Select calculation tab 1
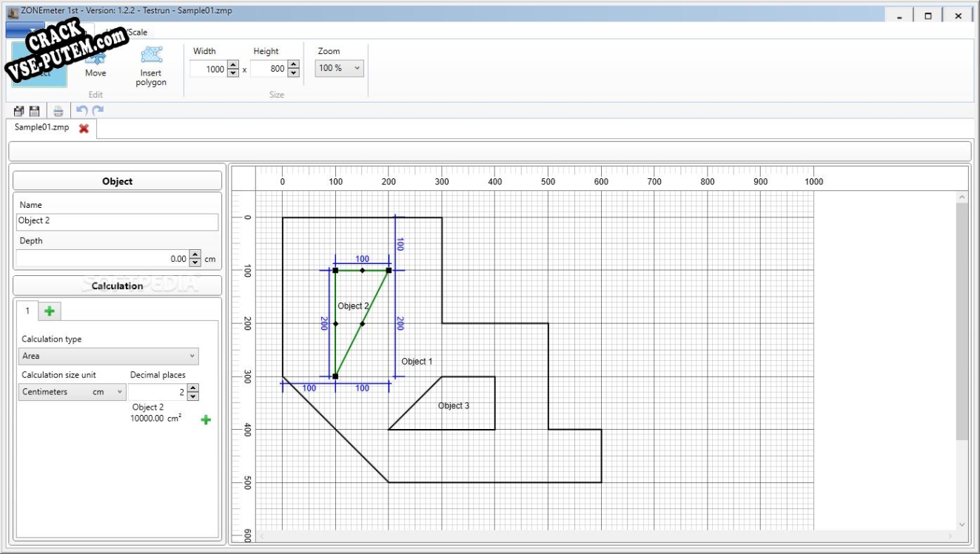This screenshot has width=980, height=554. [x=27, y=311]
